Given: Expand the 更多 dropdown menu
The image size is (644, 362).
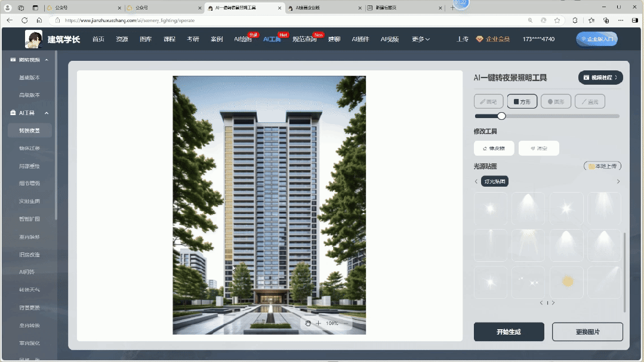Looking at the screenshot, I should [421, 39].
